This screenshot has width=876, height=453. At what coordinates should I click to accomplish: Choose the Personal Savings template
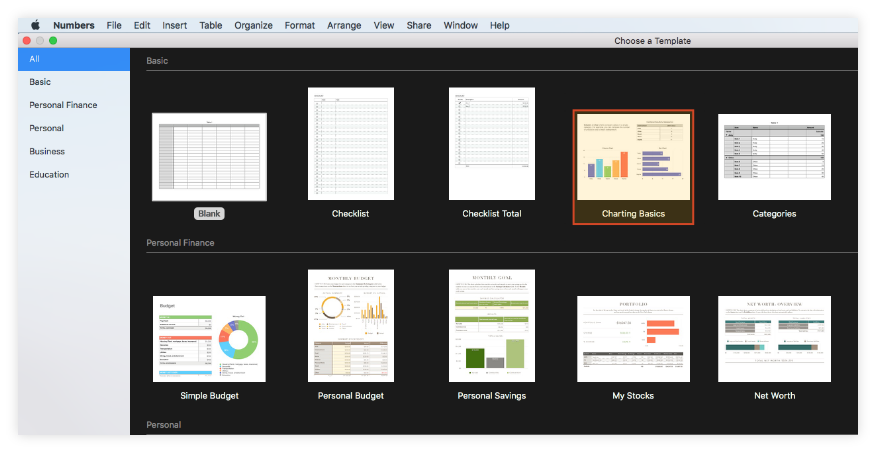(491, 326)
